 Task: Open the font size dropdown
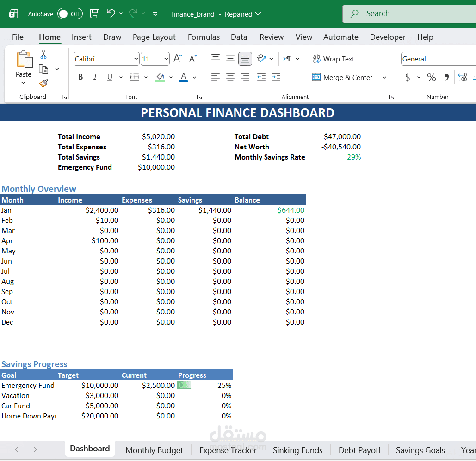point(166,59)
